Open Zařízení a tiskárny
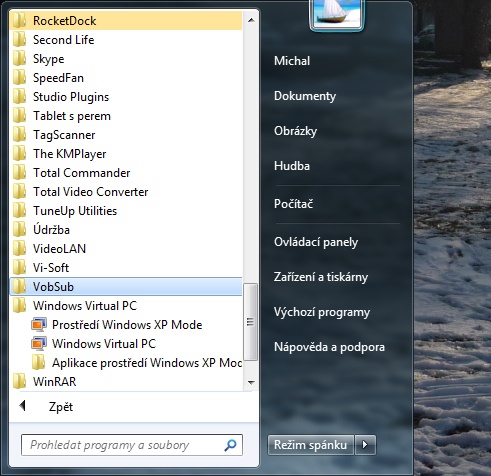This screenshot has height=476, width=491. point(321,277)
